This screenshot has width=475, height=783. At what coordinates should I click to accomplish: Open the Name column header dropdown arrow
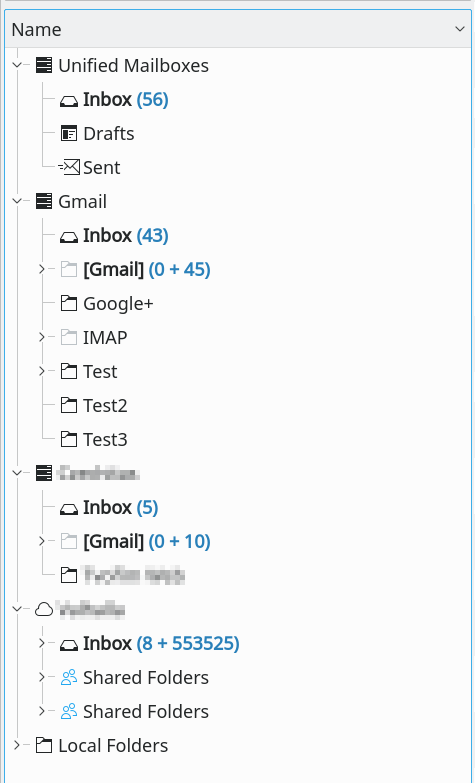click(460, 29)
